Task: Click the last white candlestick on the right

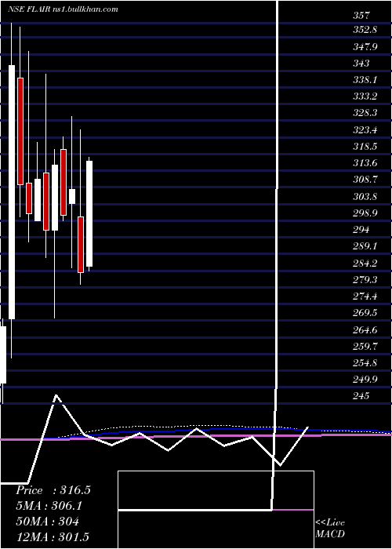Action: tap(89, 213)
